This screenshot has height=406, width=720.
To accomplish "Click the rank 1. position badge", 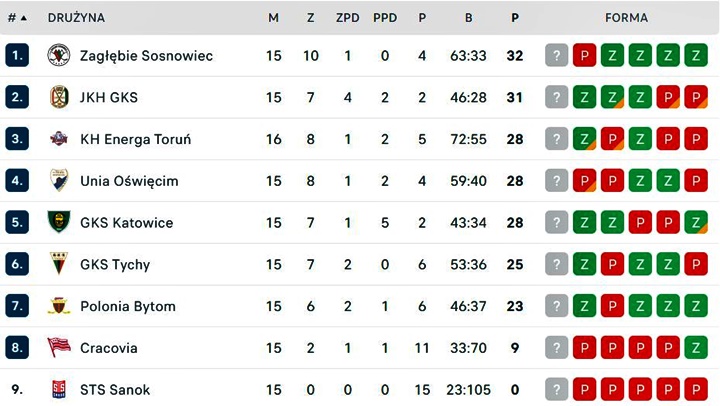I will [x=17, y=56].
